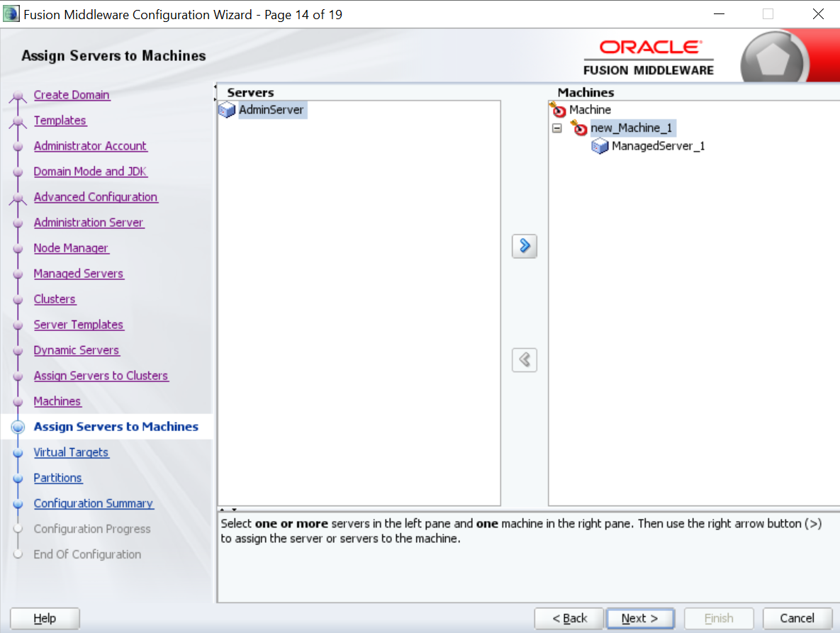Minimize the Configuration Wizard window
This screenshot has height=633, width=840.
(719, 14)
